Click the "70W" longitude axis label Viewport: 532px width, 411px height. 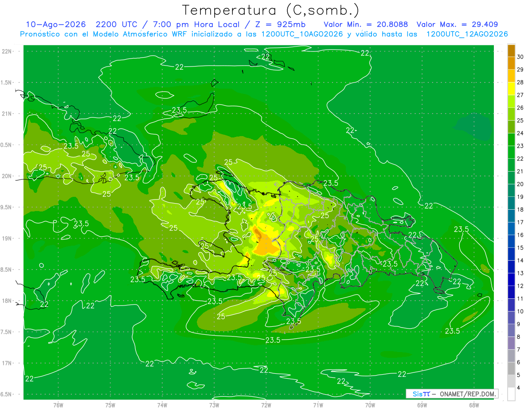pyautogui.click(x=370, y=405)
